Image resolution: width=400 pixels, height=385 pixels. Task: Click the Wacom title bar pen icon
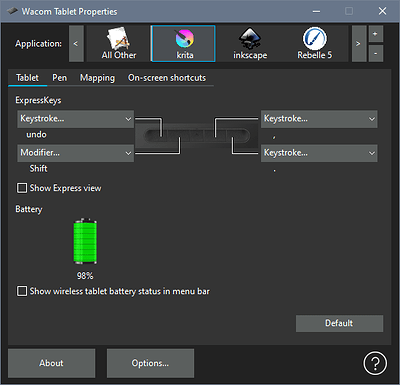point(12,11)
